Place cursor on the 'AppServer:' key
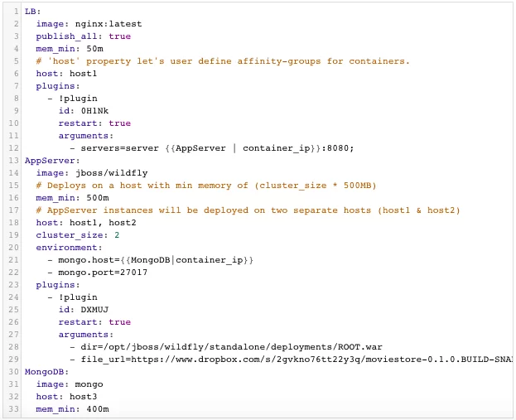This screenshot has height=420, width=516. [x=52, y=161]
